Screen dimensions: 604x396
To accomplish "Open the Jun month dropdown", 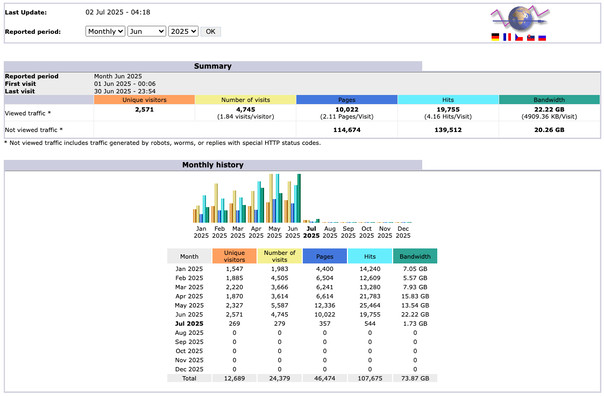I will (147, 32).
